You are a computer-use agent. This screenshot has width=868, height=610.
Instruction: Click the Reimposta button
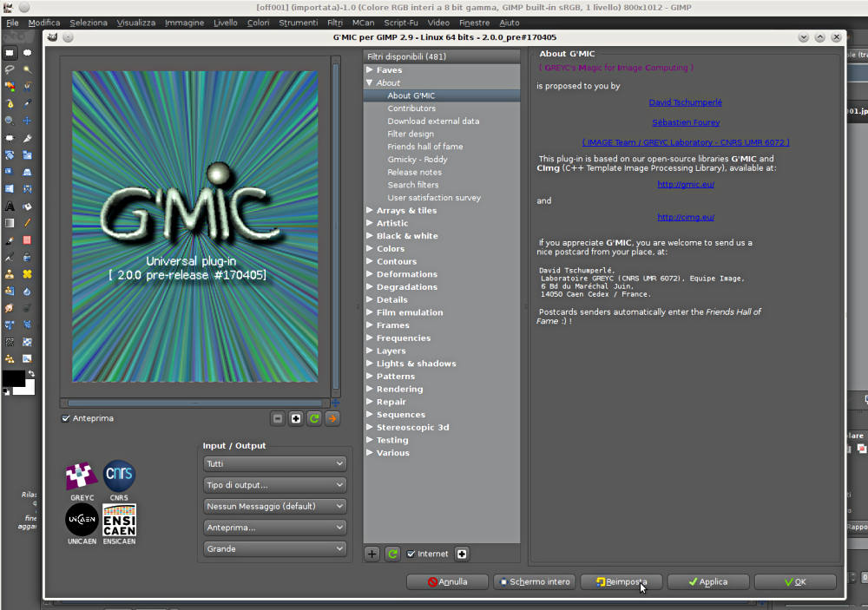pos(621,581)
